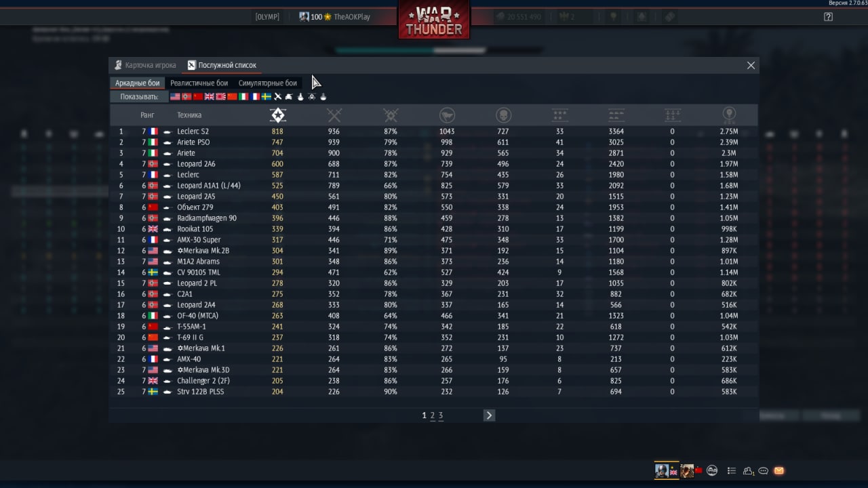The image size is (868, 488).
Task: Click the War Thunder logo
Action: [434, 20]
